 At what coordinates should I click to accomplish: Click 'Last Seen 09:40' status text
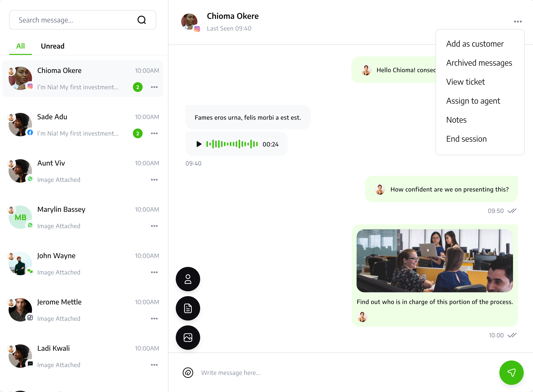(229, 28)
